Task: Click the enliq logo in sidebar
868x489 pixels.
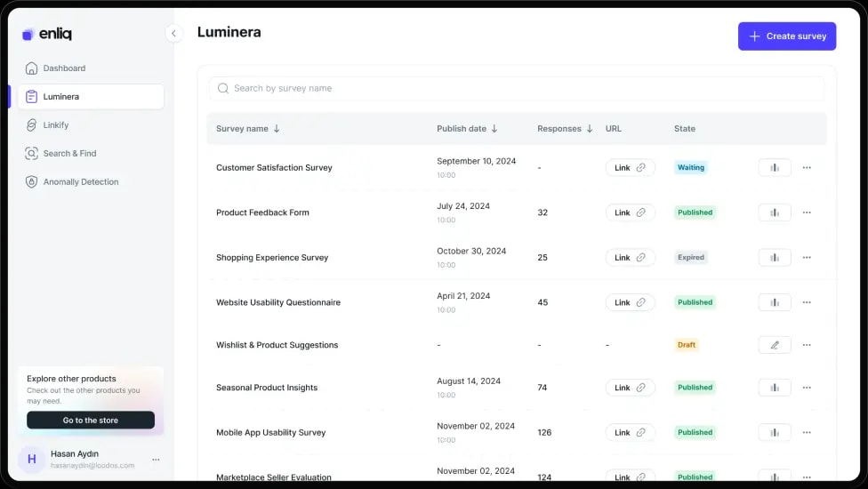Action: click(x=47, y=34)
